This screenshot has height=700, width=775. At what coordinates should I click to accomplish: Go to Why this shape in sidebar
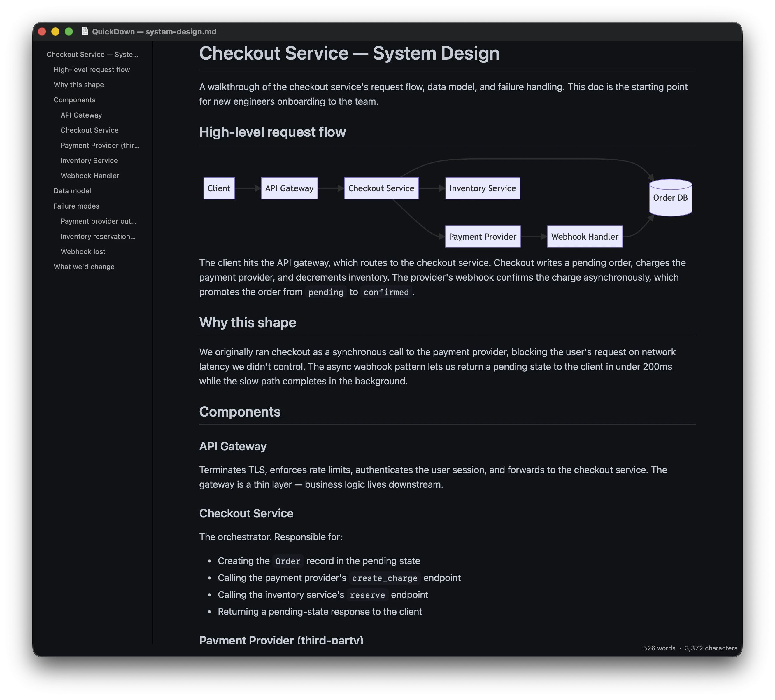(x=78, y=85)
